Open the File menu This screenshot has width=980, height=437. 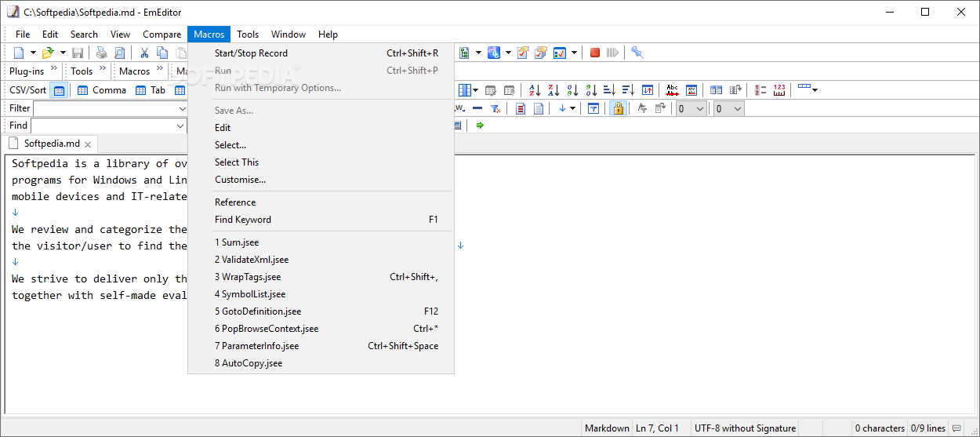[x=23, y=34]
